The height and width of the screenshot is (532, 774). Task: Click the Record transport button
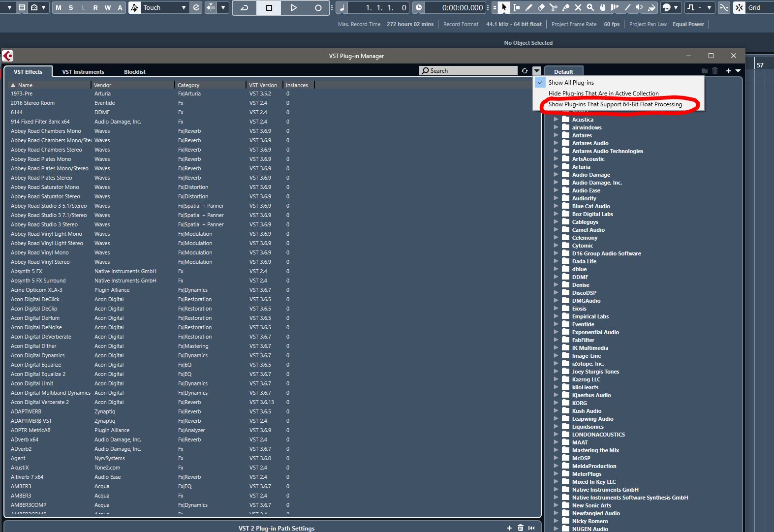click(x=318, y=8)
